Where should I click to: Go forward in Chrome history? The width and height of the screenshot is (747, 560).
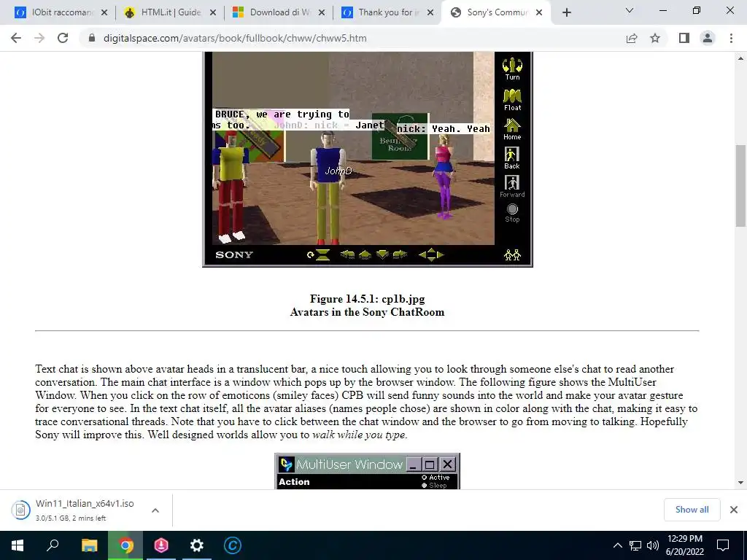pos(39,38)
